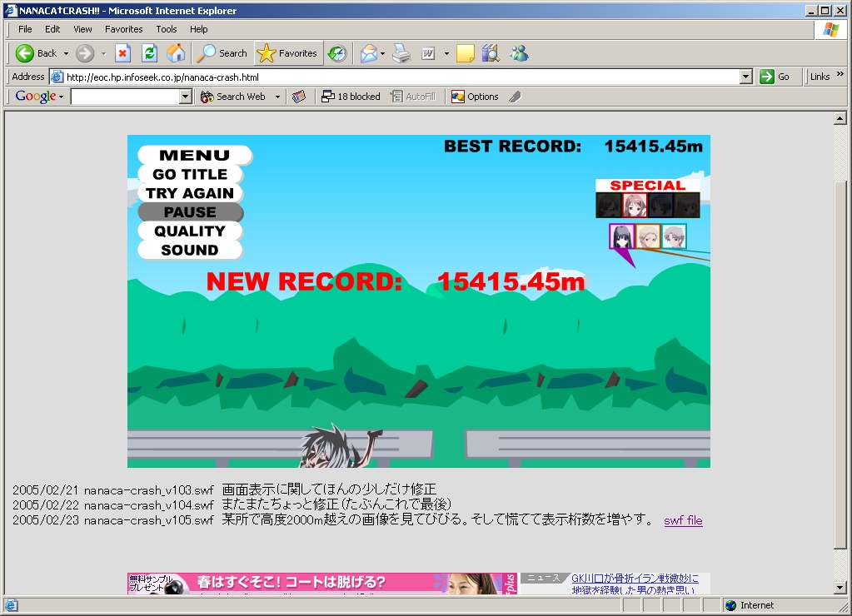Click the highlighter pen icon
Screen dimensions: 852x616
coord(515,97)
